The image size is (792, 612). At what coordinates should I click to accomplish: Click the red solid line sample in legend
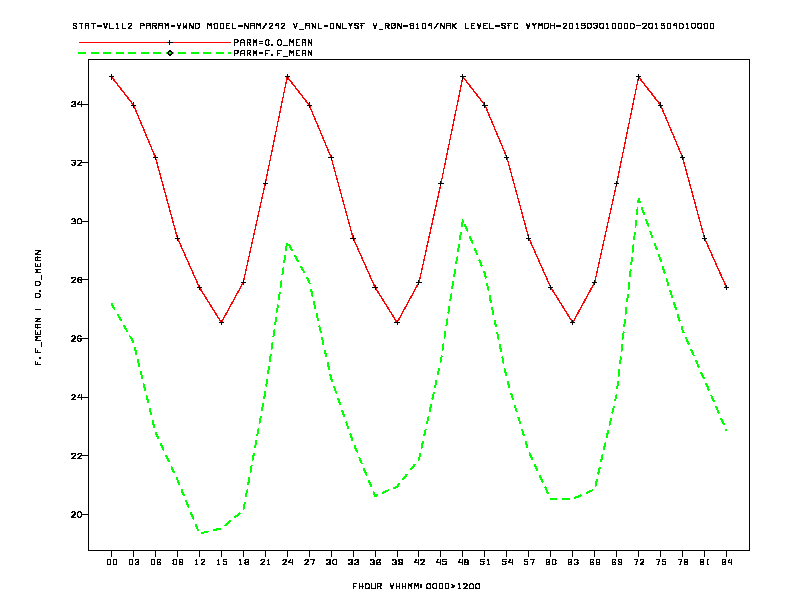coord(155,42)
